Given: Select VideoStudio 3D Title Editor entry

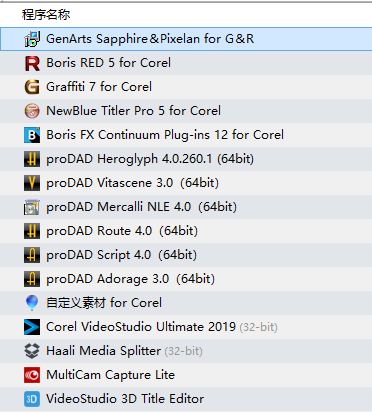Looking at the screenshot, I should click(x=186, y=399).
